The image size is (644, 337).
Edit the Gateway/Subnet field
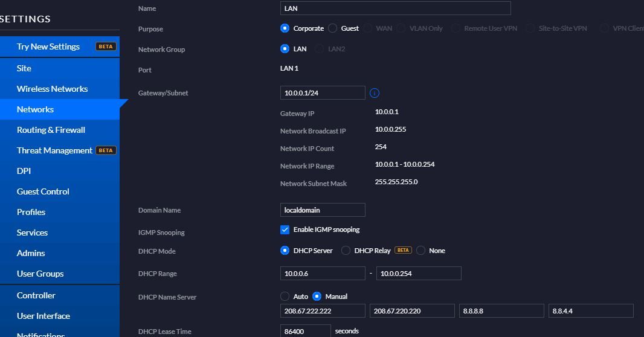(323, 93)
